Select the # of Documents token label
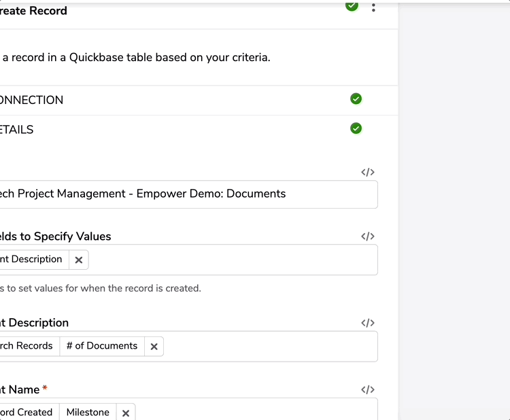510x420 pixels. (102, 346)
